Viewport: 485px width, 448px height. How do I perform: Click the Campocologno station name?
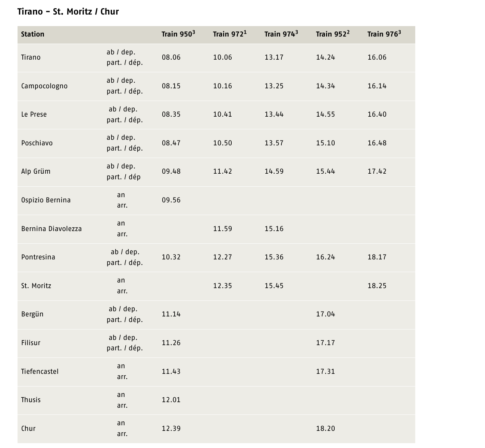(44, 86)
